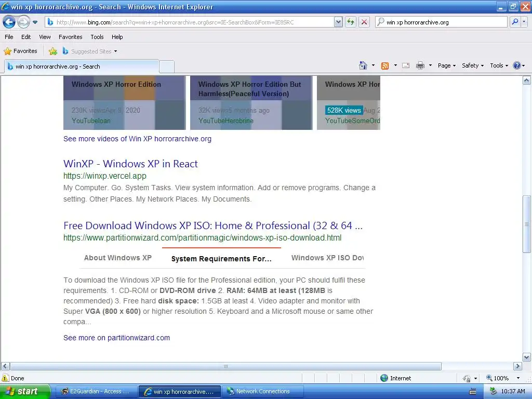This screenshot has width=532, height=399.
Task: Click the partitionwizard.com green URL
Action: pos(202,238)
